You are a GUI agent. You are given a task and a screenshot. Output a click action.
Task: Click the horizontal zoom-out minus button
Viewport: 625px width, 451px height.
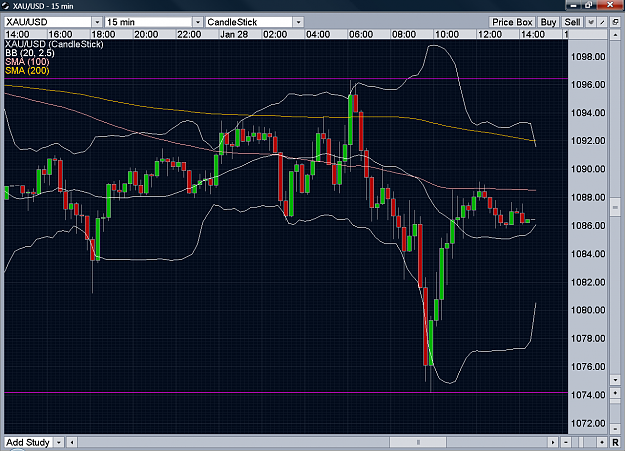566,442
